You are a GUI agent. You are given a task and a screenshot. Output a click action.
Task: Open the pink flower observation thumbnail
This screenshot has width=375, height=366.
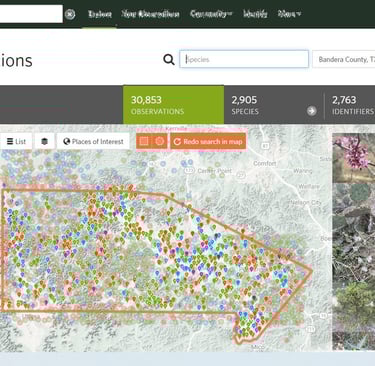[x=354, y=157]
